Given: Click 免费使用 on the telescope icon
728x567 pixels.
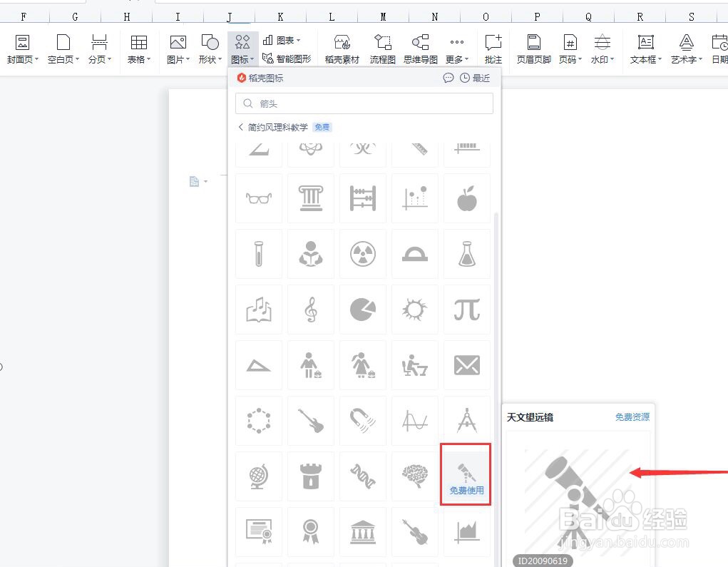Looking at the screenshot, I should click(x=466, y=491).
